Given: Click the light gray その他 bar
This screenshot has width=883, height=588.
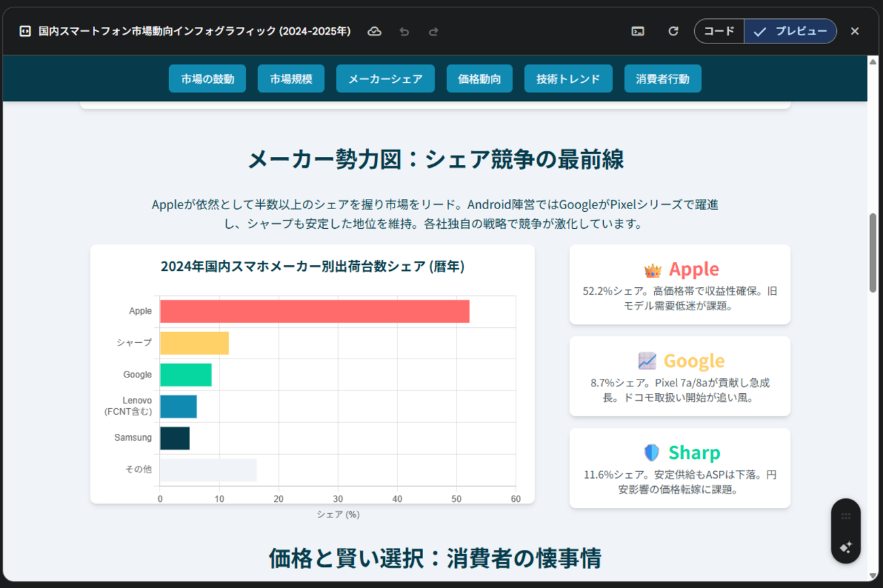Looking at the screenshot, I should (208, 470).
